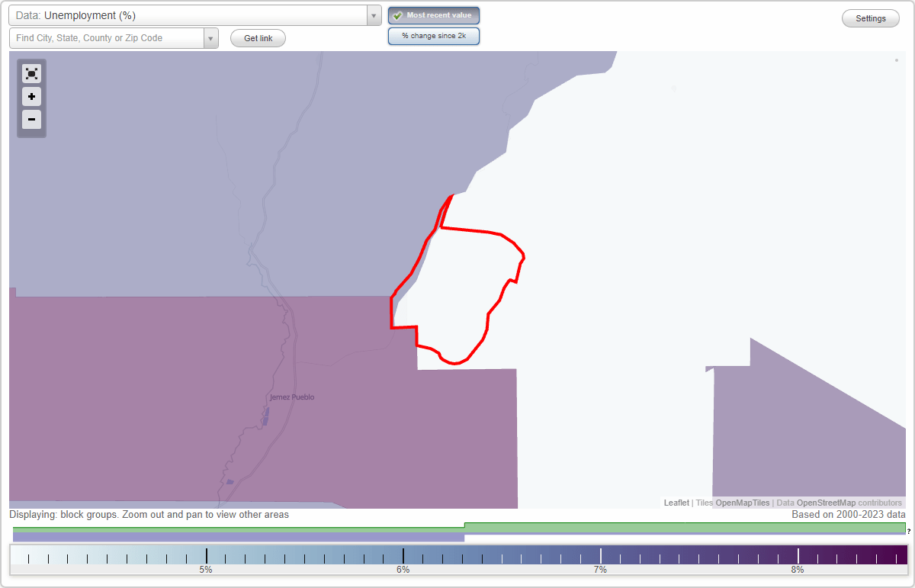
Task: Zoom out with the minus button
Action: point(31,120)
